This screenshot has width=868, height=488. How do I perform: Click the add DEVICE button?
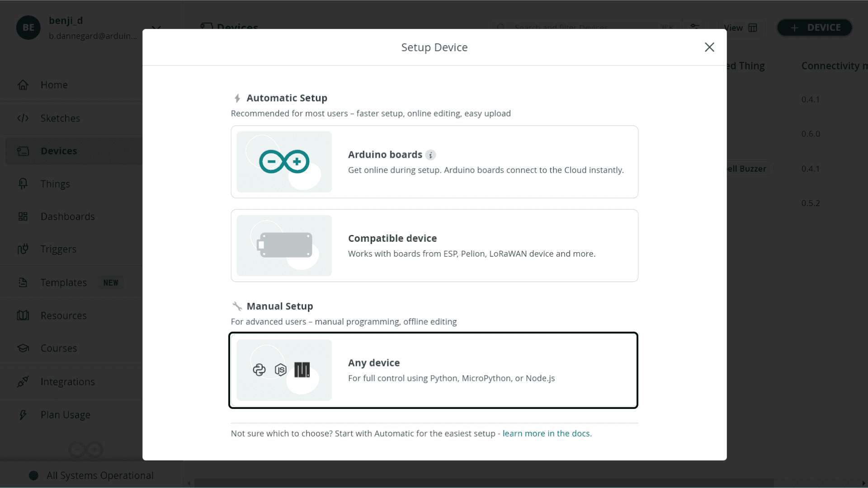815,28
